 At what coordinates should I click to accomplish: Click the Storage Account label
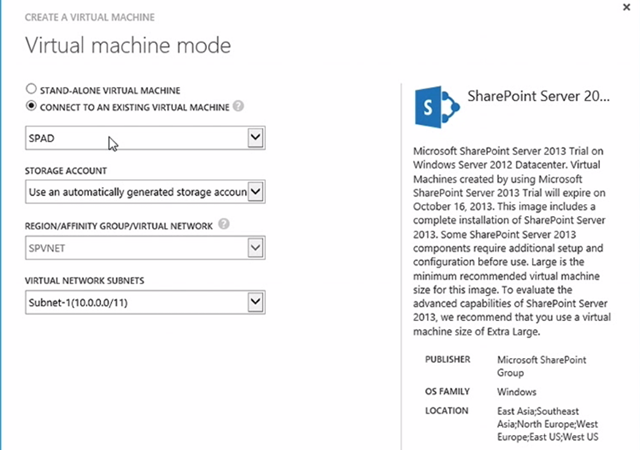point(66,171)
